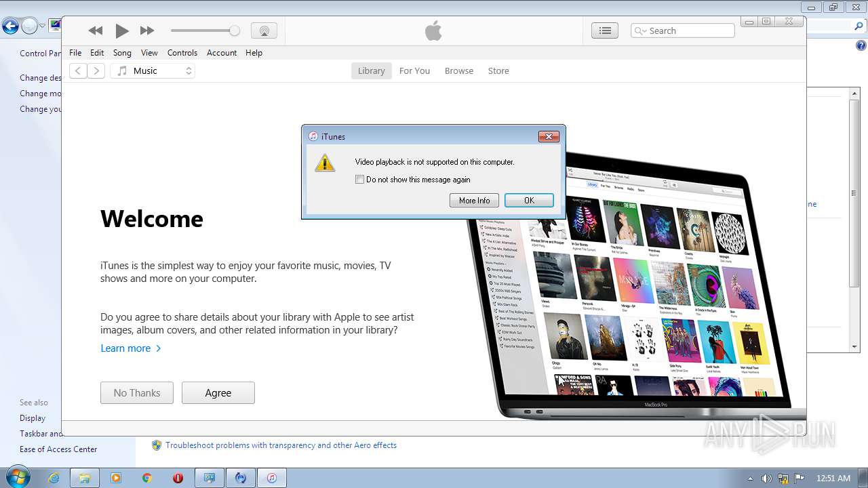Click the volume speaker tray icon
This screenshot has height=488, width=868.
click(x=766, y=479)
